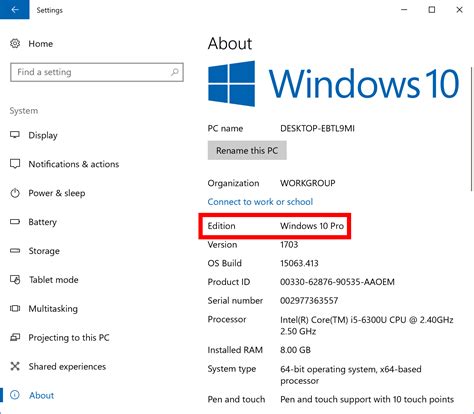This screenshot has width=474, height=414.
Task: Click the search magnifier icon
Action: (175, 72)
